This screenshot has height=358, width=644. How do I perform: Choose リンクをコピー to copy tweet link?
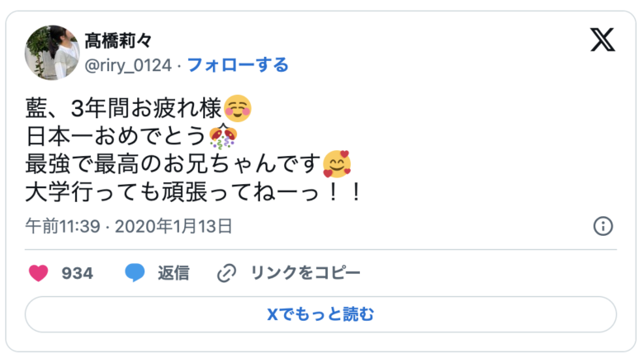coord(305,272)
